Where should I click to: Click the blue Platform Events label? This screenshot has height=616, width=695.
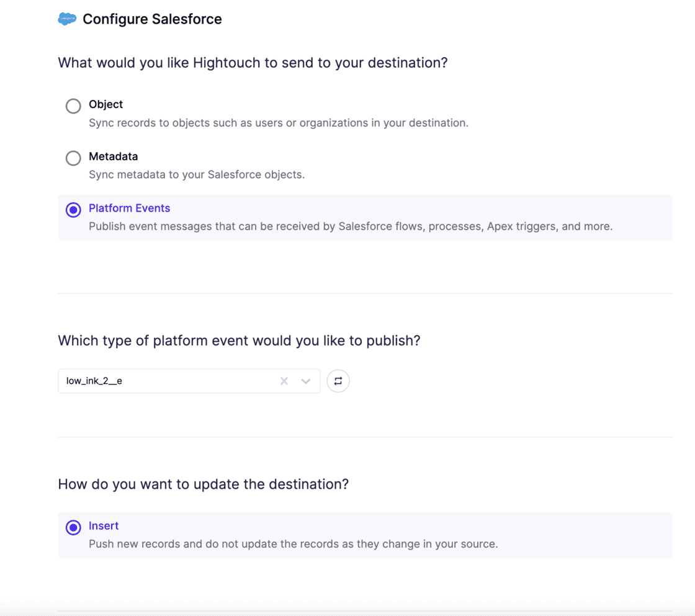129,208
